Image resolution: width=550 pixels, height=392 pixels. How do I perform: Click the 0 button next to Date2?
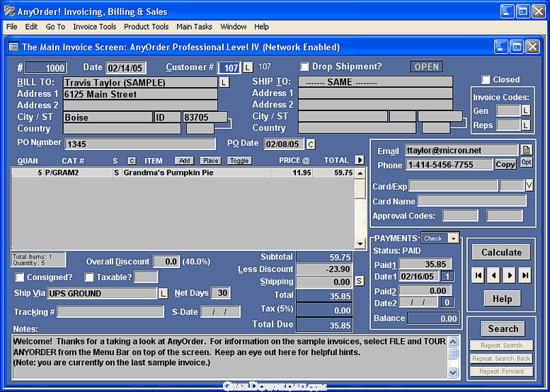pos(447,302)
